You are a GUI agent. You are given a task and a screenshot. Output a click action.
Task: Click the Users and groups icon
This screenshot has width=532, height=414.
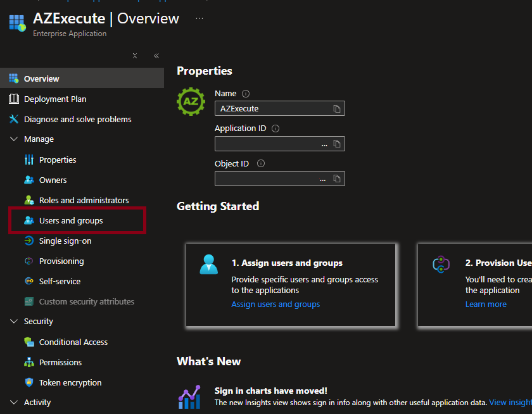(x=29, y=220)
